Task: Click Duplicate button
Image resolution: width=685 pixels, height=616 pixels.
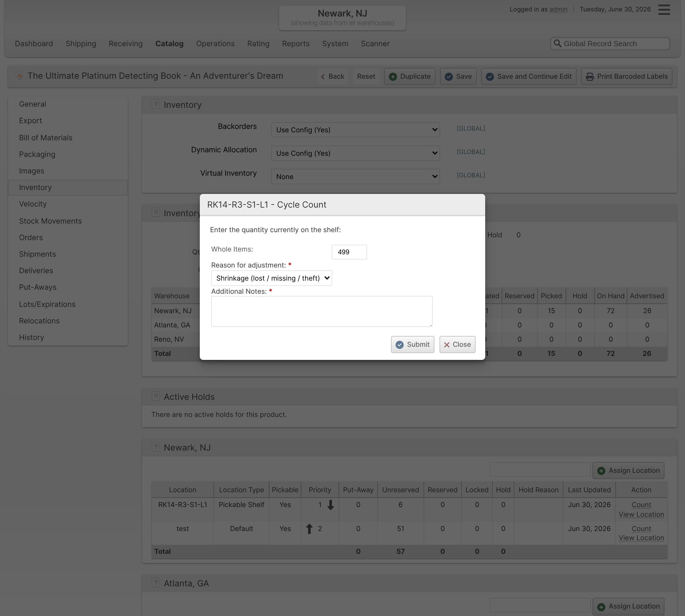Action: click(x=410, y=76)
